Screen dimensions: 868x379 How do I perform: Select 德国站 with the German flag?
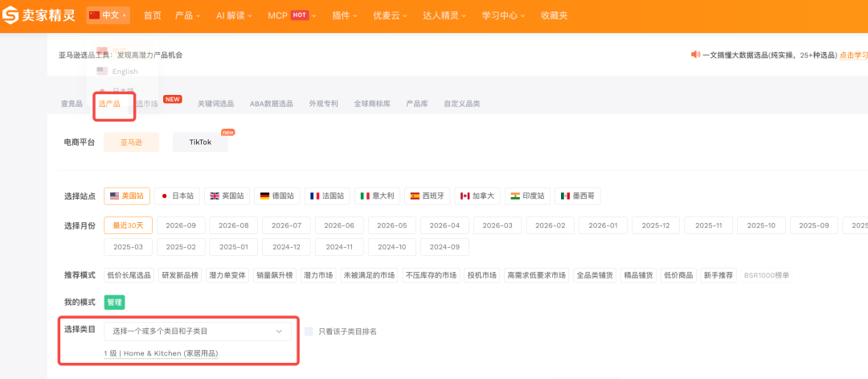click(x=276, y=196)
